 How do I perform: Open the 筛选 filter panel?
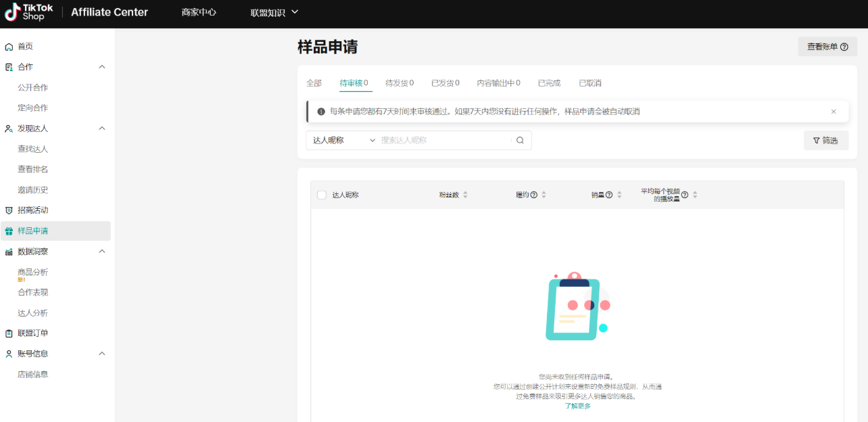[825, 140]
